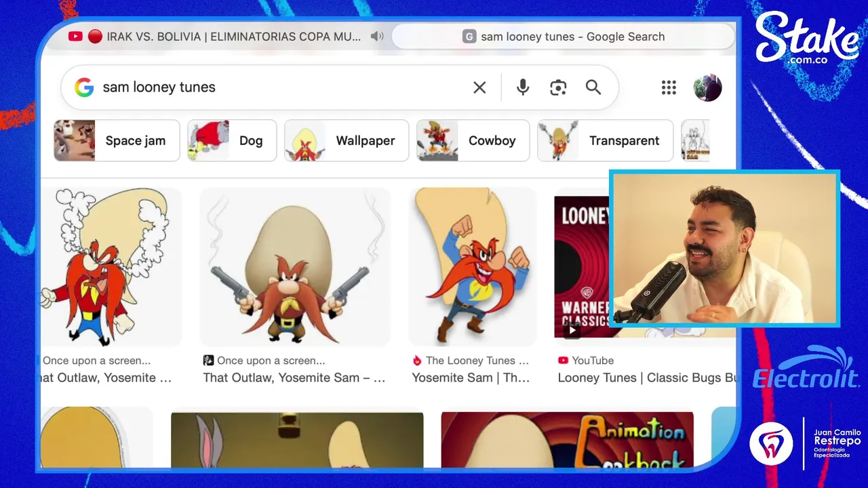The height and width of the screenshot is (488, 868).
Task: Click the Stake.com.co sponsor logo
Action: coord(807,39)
